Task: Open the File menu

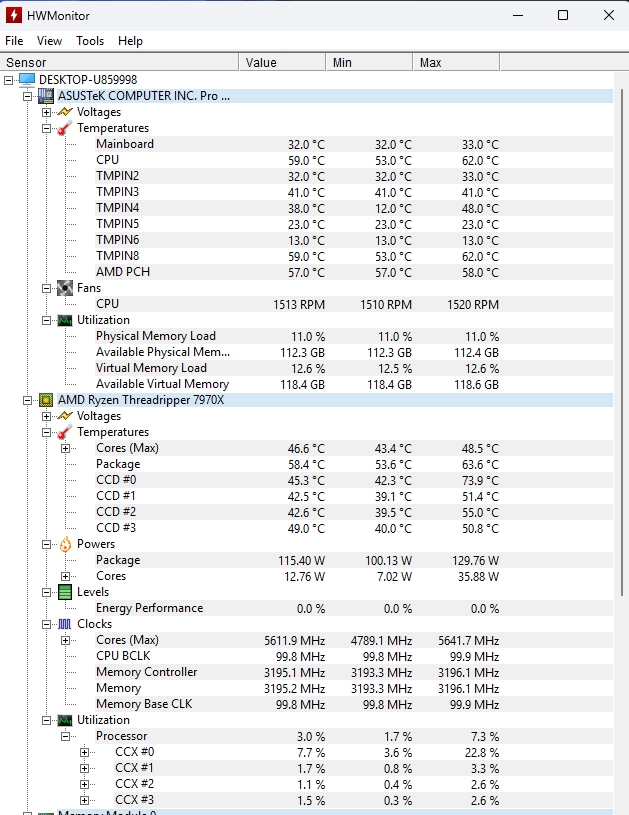Action: [x=14, y=41]
